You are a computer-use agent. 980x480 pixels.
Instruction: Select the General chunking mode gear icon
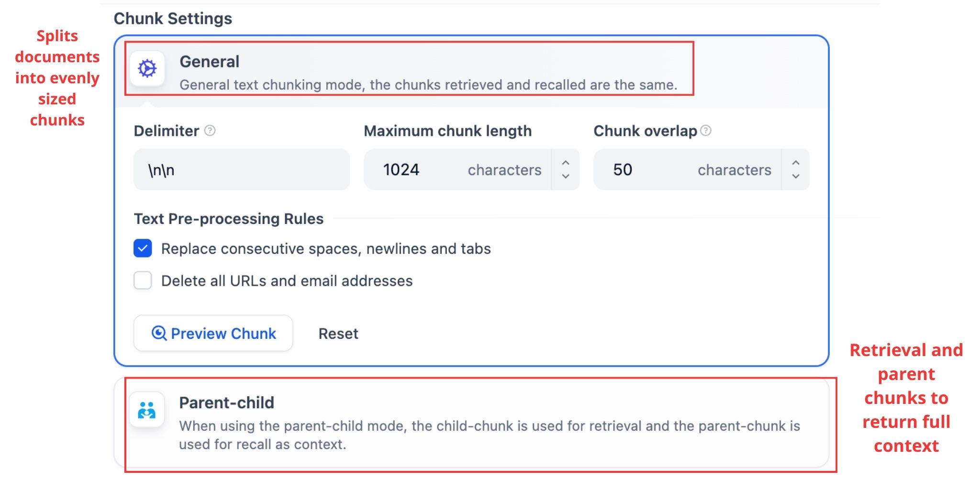pyautogui.click(x=147, y=69)
